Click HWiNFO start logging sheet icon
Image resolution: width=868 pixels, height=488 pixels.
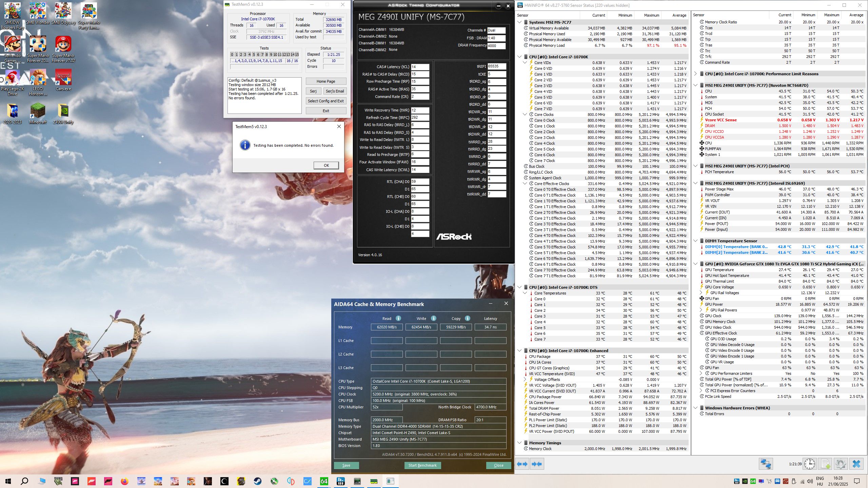tap(825, 464)
